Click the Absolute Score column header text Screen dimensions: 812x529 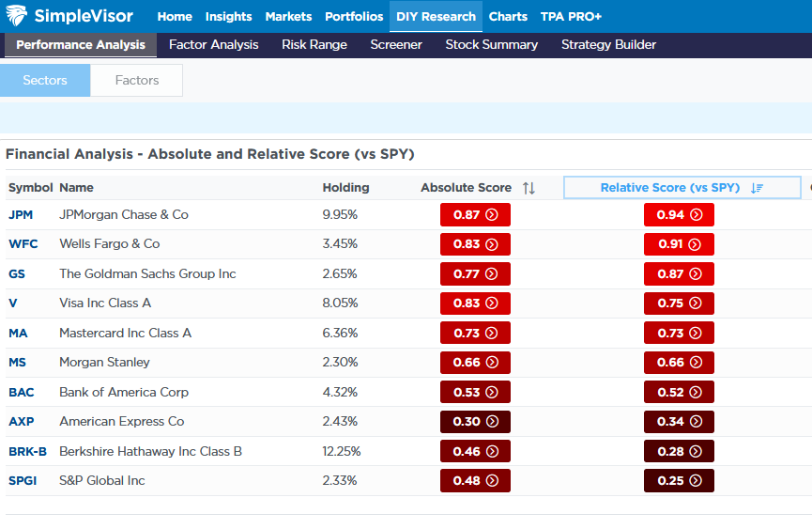[466, 188]
